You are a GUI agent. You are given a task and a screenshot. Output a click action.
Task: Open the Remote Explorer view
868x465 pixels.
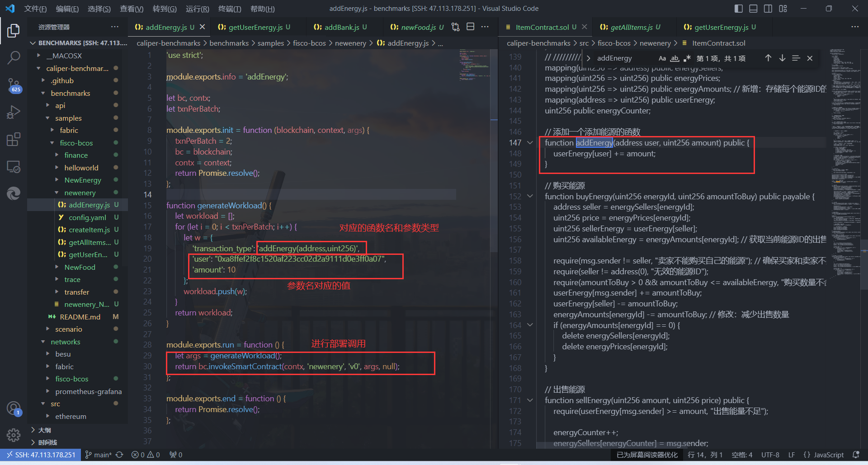[x=13, y=167]
